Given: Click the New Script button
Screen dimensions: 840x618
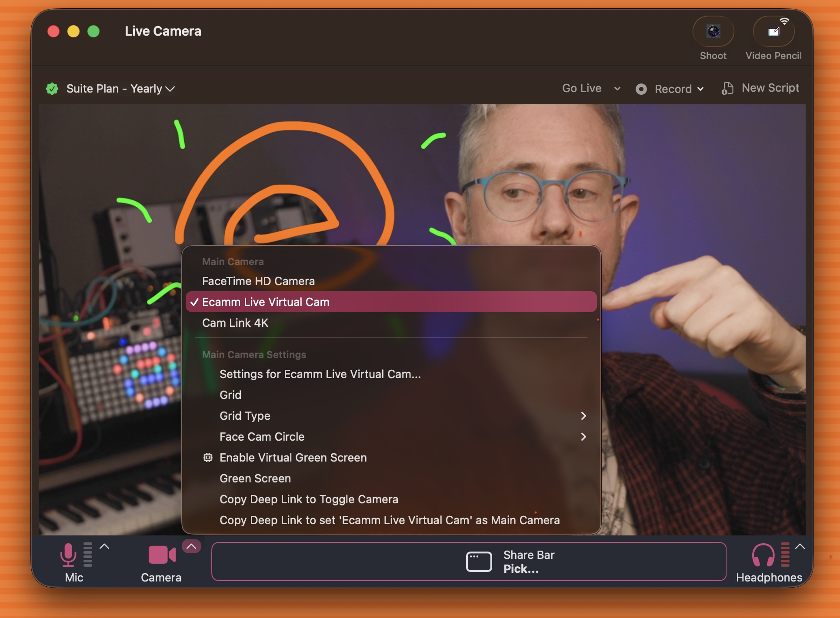Looking at the screenshot, I should tap(760, 88).
